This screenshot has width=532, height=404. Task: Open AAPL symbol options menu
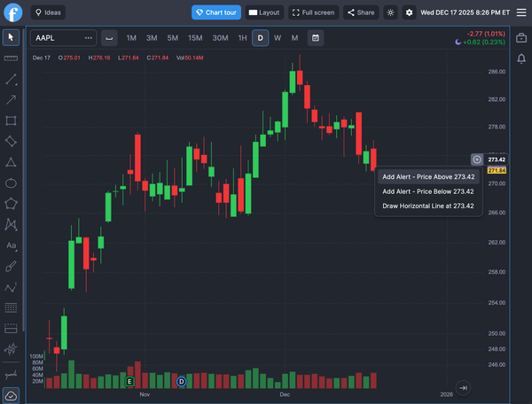tap(89, 38)
